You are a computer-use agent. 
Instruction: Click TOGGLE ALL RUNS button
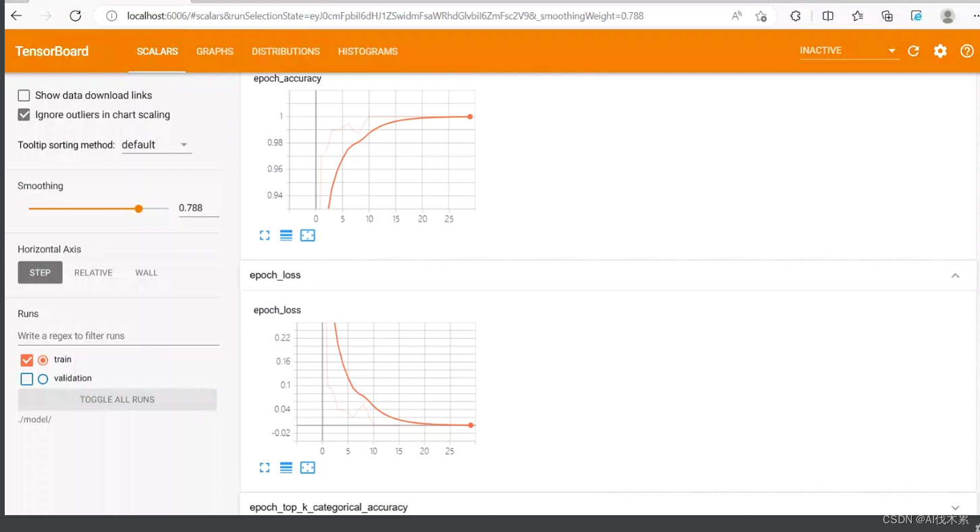pyautogui.click(x=117, y=400)
